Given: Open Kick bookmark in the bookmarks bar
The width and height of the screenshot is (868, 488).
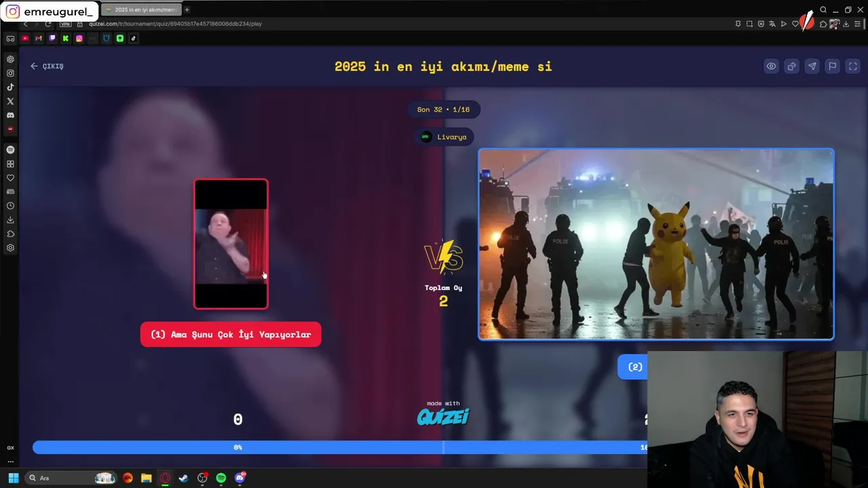Looking at the screenshot, I should coord(66,39).
